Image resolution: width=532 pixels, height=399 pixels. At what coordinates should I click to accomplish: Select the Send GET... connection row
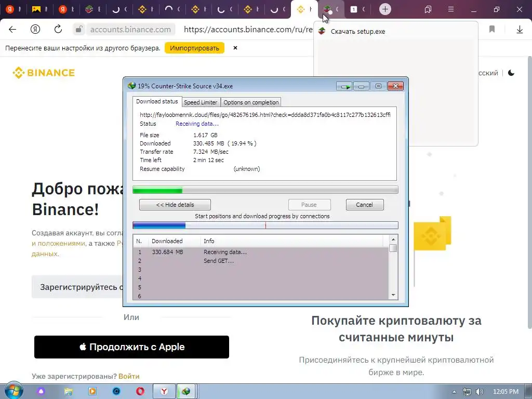261,261
